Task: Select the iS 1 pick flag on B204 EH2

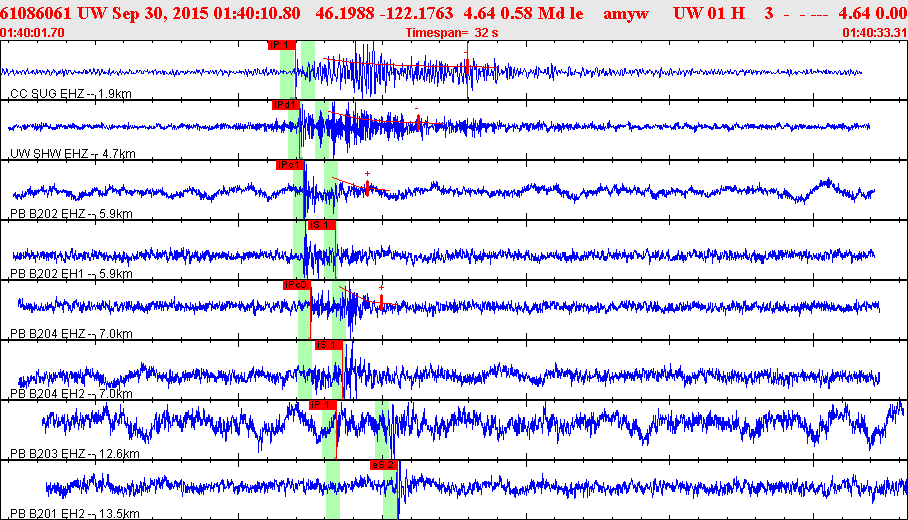Action: click(x=328, y=345)
